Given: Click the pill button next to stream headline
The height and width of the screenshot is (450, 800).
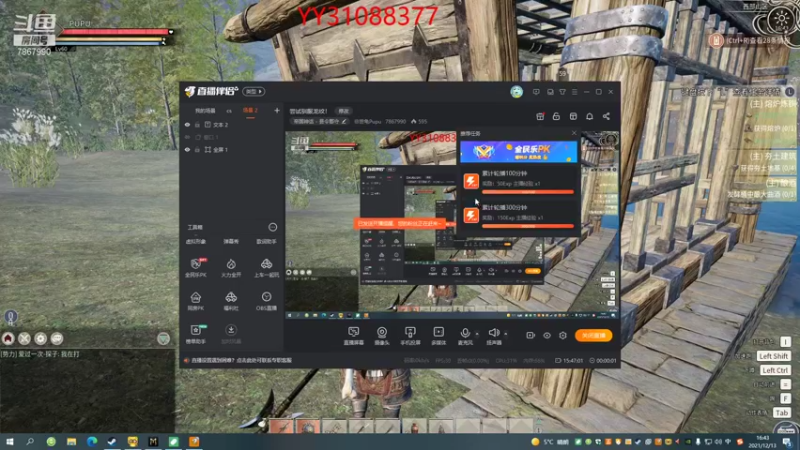Looking at the screenshot, I should pyautogui.click(x=344, y=111).
